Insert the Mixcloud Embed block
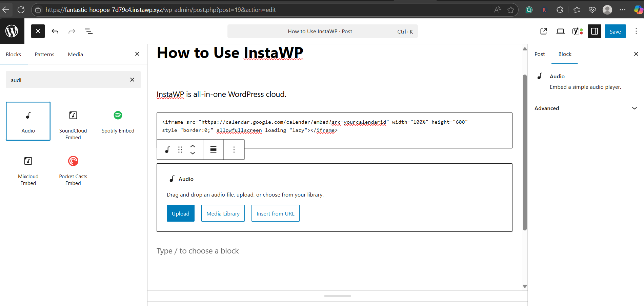This screenshot has width=644, height=306. tap(28, 170)
